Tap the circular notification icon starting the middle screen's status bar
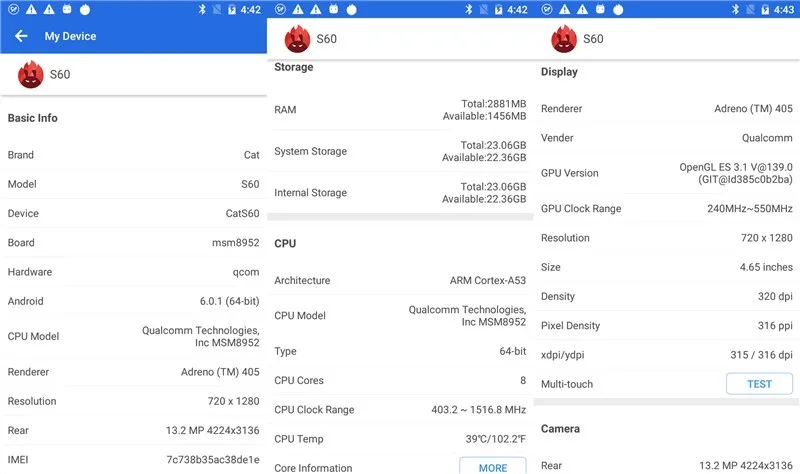 pos(280,9)
